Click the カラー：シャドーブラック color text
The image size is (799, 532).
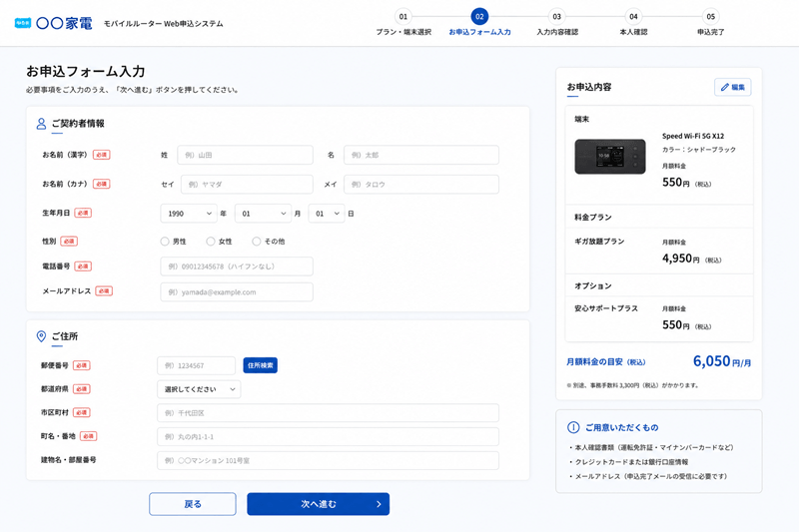pos(699,150)
